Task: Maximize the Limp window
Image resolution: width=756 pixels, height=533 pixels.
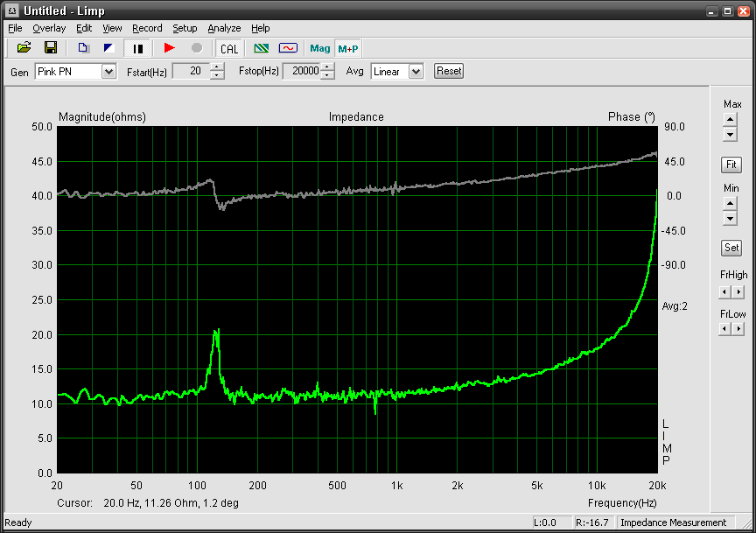Action: click(727, 11)
